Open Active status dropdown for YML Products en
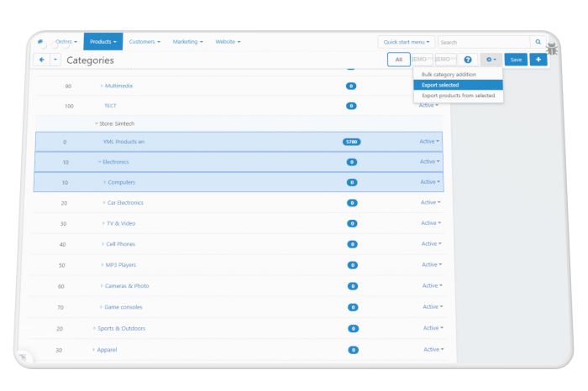This screenshot has height=391, width=588. (429, 142)
